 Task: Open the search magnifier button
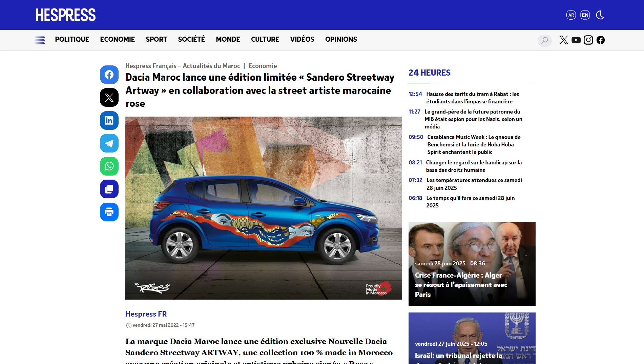(544, 40)
